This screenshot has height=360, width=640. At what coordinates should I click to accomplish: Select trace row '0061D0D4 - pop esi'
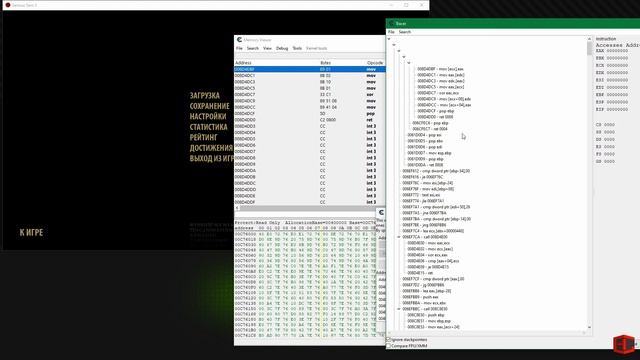point(424,135)
